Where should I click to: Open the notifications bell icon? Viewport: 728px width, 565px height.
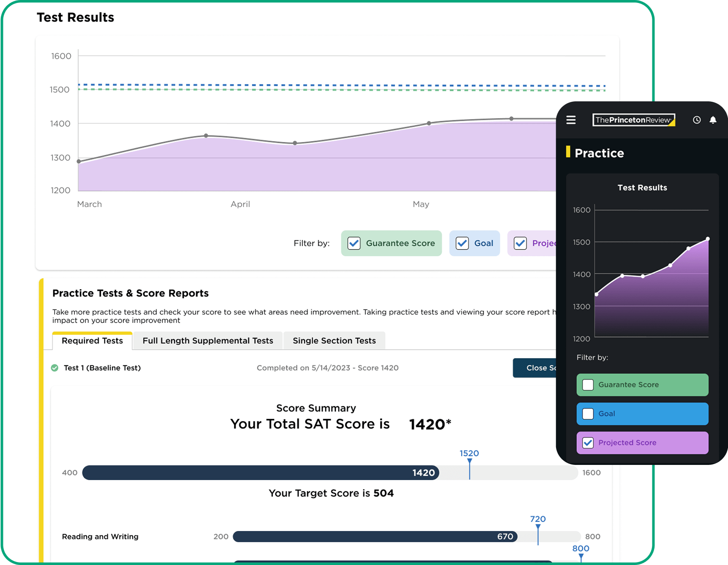click(713, 120)
